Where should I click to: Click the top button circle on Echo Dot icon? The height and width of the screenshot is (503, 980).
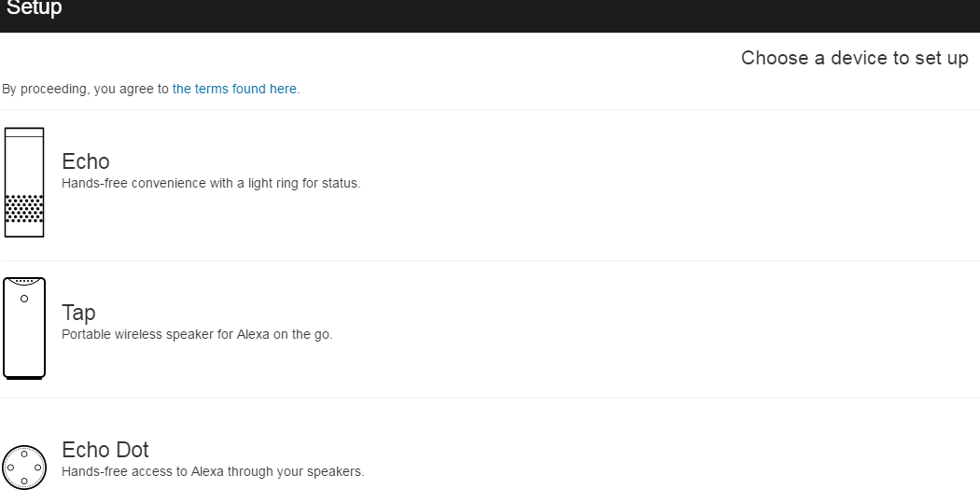tap(24, 454)
